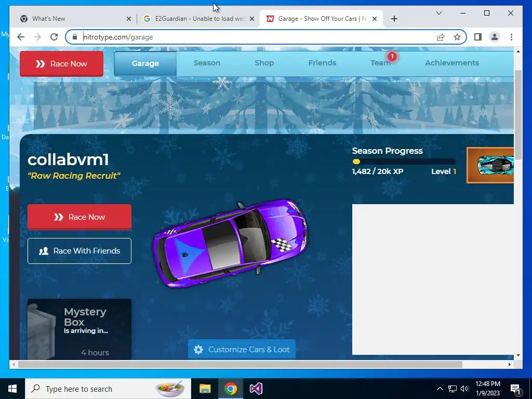Click the "Raw Racing Recruit" title text
This screenshot has width=532, height=399.
point(74,176)
